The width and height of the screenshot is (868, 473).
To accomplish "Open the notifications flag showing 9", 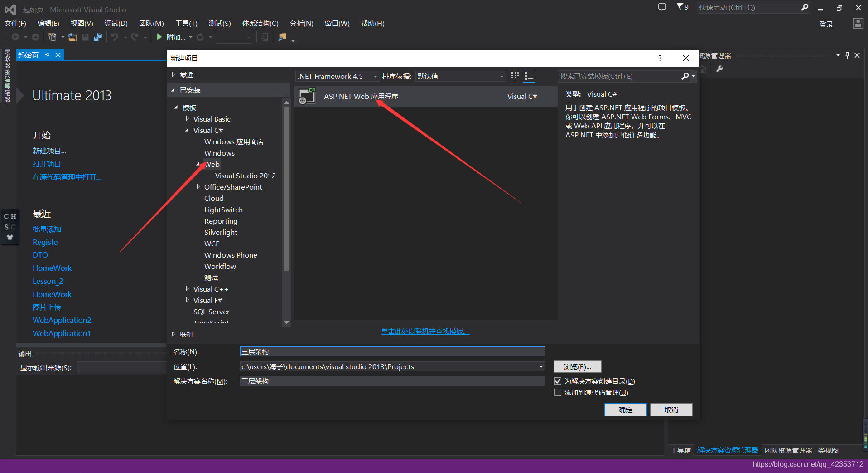I will point(683,7).
